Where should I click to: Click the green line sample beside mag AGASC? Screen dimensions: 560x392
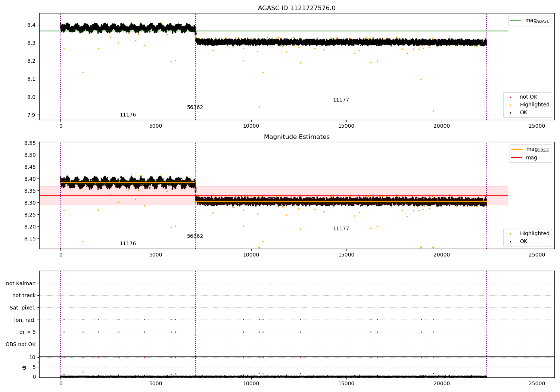[x=516, y=21]
